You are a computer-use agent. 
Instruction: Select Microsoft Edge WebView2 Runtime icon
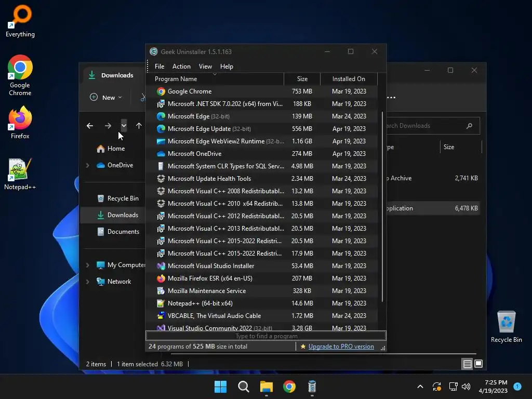tap(161, 141)
